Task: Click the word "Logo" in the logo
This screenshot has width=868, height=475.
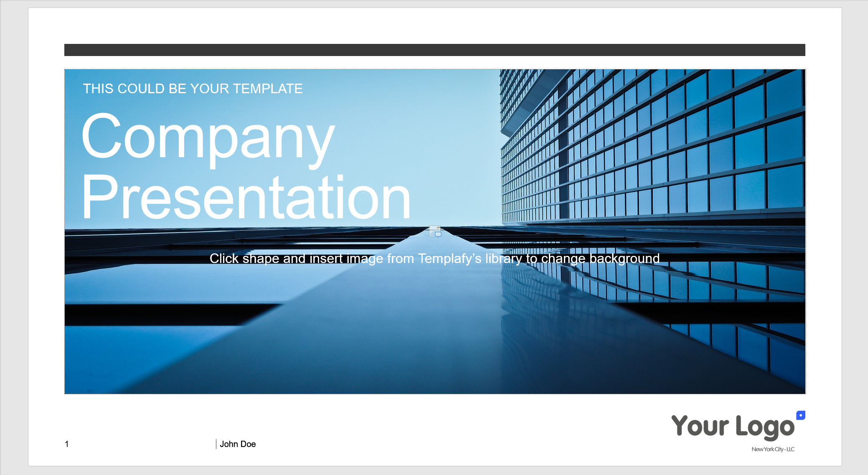Action: 765,427
